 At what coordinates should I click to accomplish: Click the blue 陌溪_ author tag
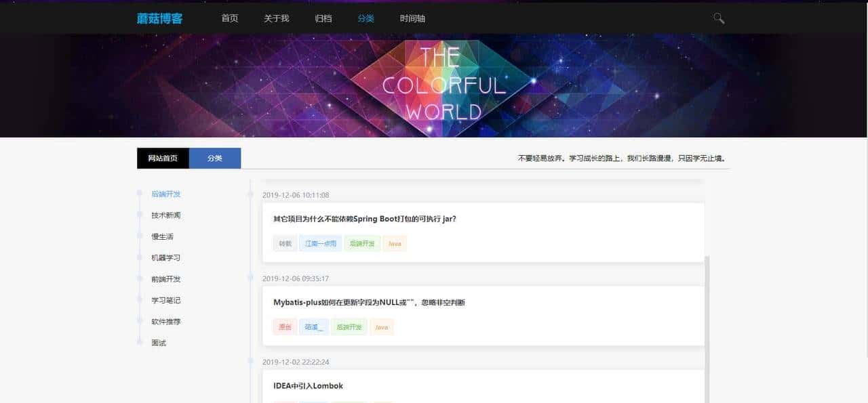(313, 326)
